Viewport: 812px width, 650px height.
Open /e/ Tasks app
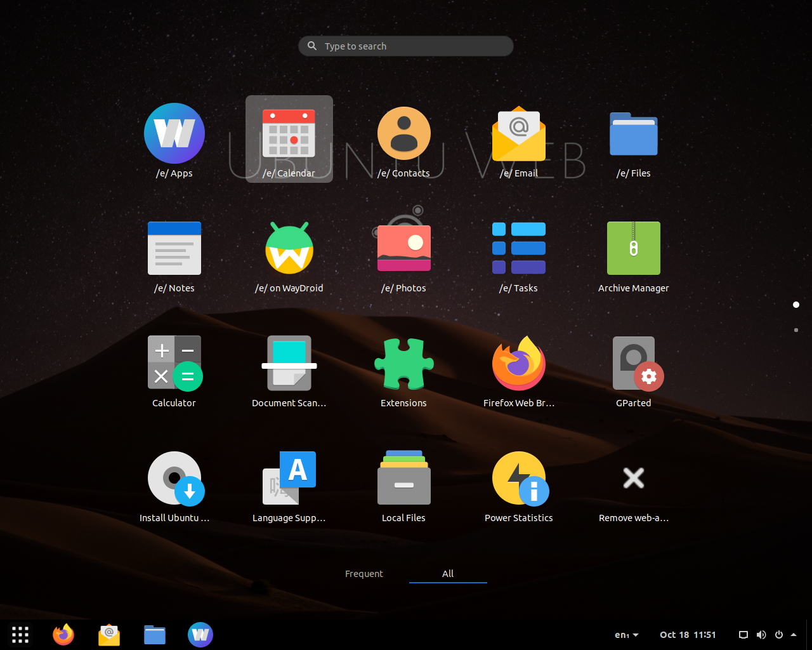tap(519, 255)
